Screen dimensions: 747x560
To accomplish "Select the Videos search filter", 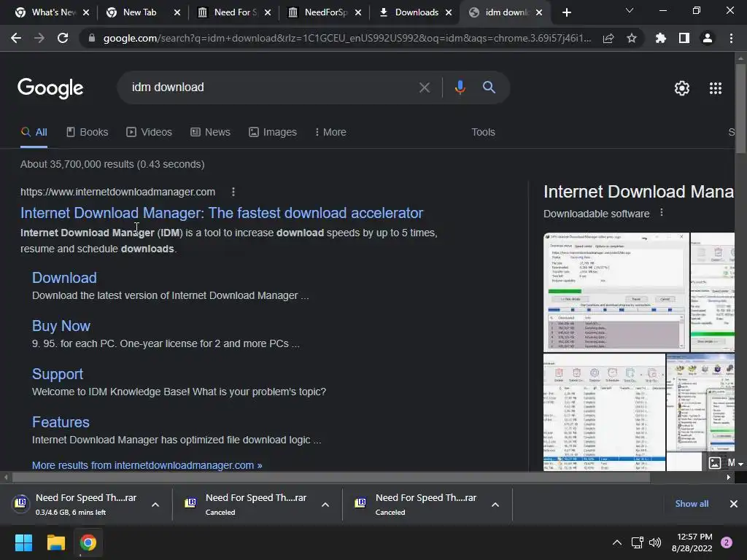I will point(149,133).
